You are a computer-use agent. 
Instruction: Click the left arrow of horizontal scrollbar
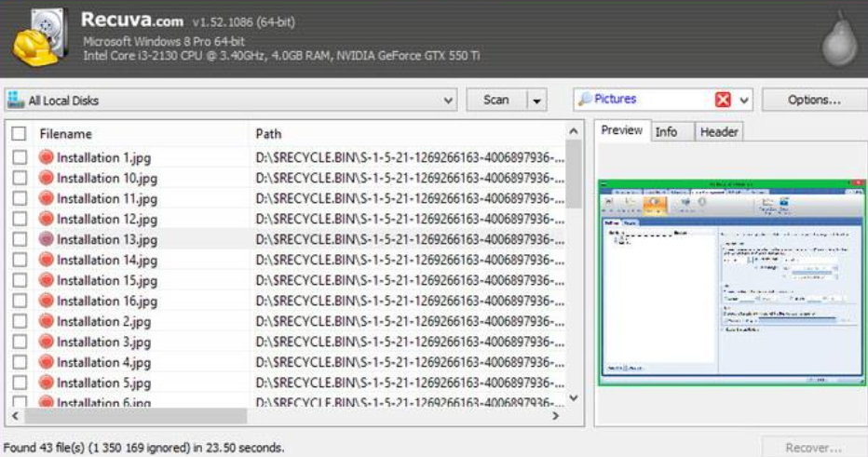click(15, 416)
